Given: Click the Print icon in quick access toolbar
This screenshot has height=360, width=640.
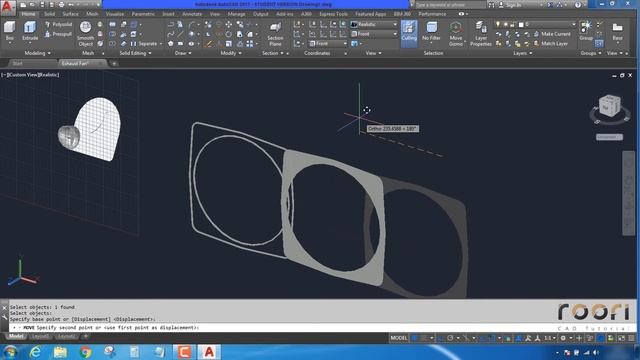Looking at the screenshot, I should click(61, 5).
